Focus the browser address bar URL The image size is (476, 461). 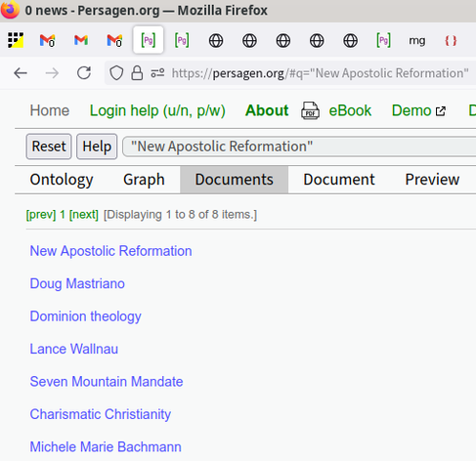click(x=321, y=73)
